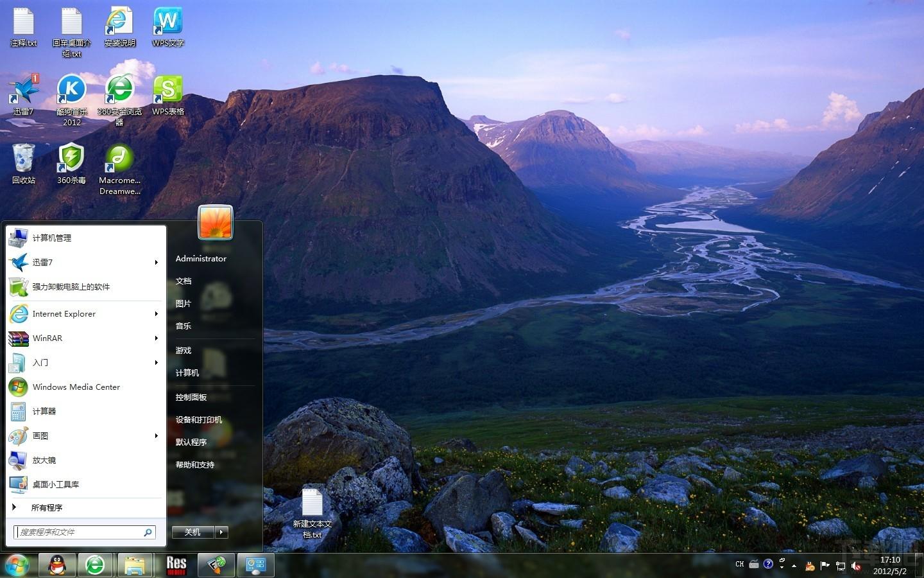Open 回车桌面介绍.txt desktop file
The height and width of the screenshot is (578, 924).
click(x=72, y=31)
